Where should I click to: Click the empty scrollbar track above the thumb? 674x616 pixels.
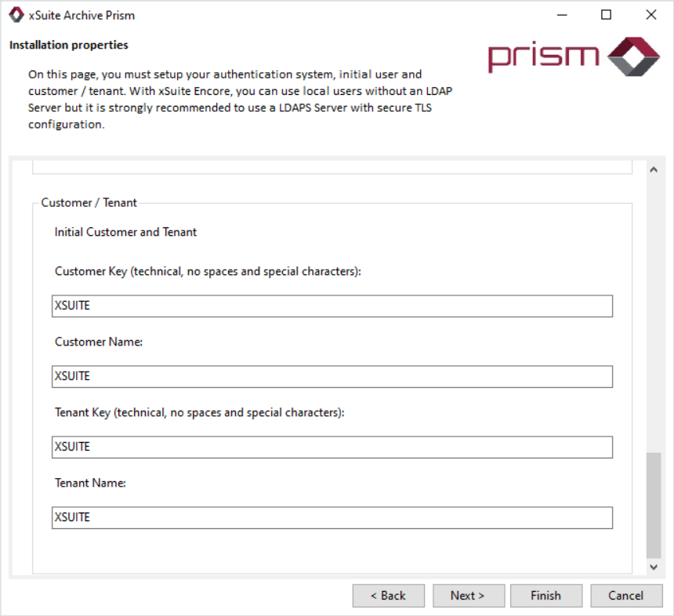point(653,313)
